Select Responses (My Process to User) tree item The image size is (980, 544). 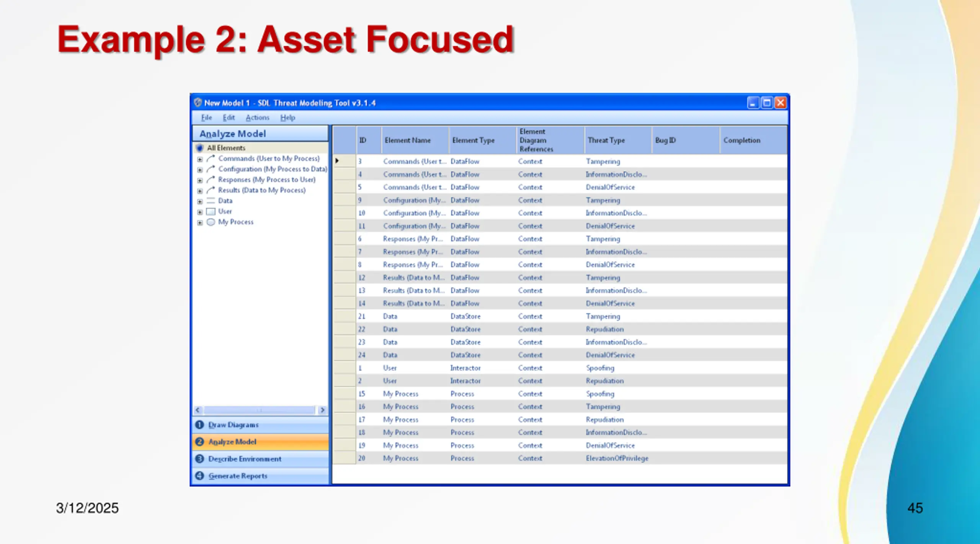267,180
